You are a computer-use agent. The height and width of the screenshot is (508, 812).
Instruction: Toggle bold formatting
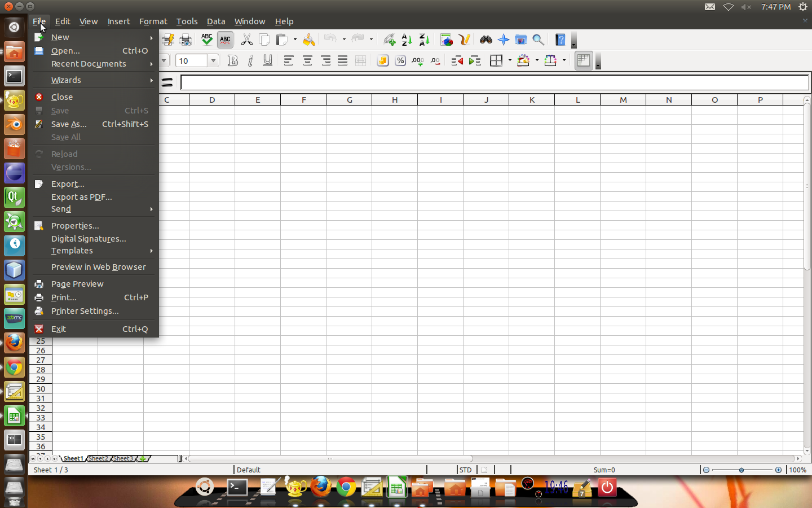232,60
